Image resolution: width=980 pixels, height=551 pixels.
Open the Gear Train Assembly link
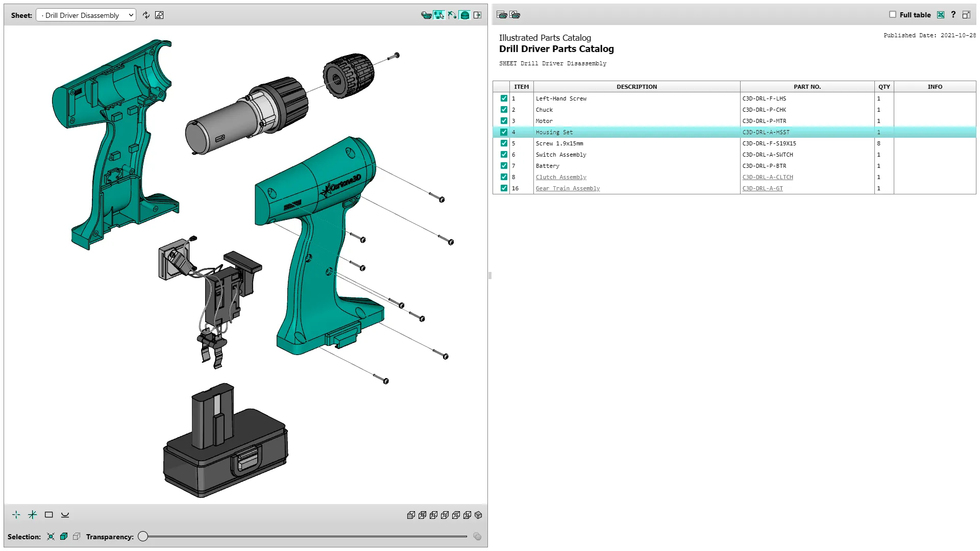tap(568, 188)
